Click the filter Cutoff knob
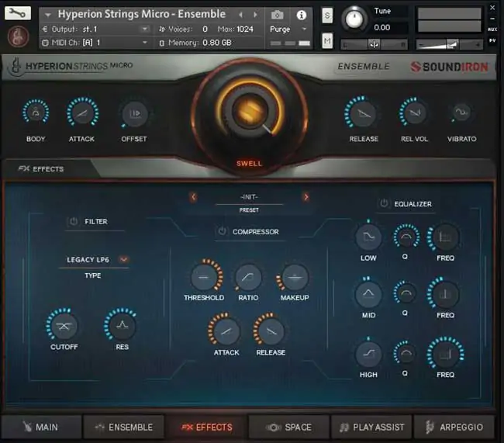Screen dimensions: 504x443 click(63, 326)
